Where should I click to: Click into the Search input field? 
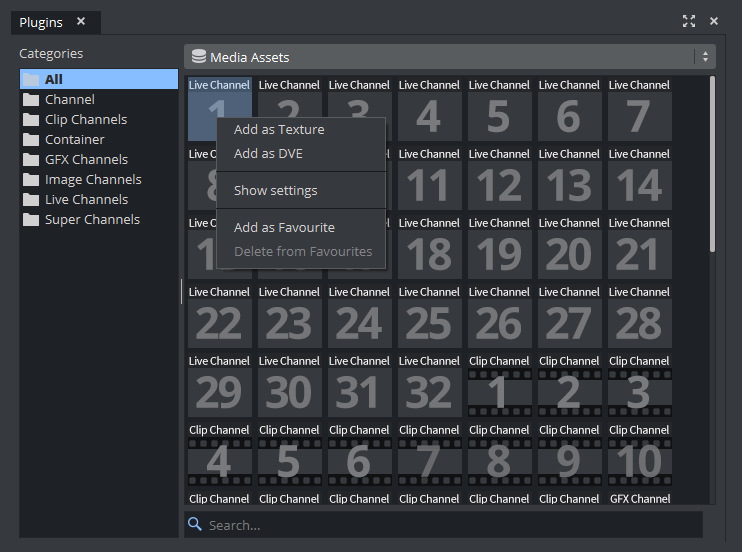(450, 525)
